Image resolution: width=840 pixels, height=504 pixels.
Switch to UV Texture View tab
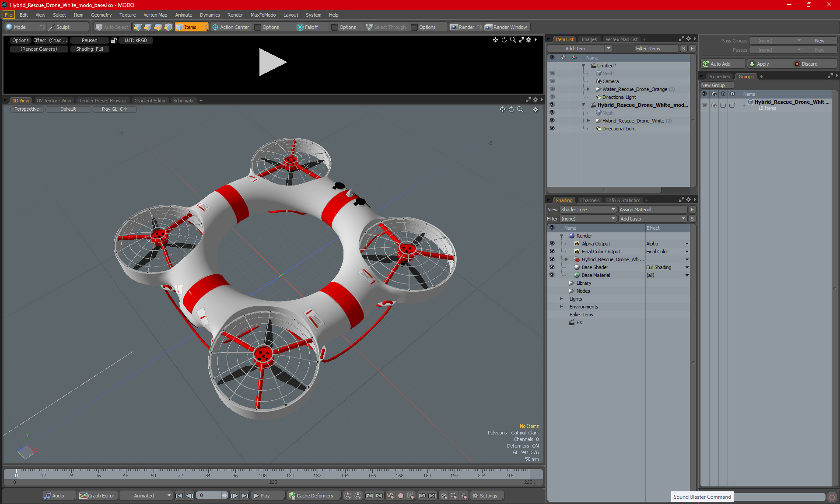(x=54, y=101)
